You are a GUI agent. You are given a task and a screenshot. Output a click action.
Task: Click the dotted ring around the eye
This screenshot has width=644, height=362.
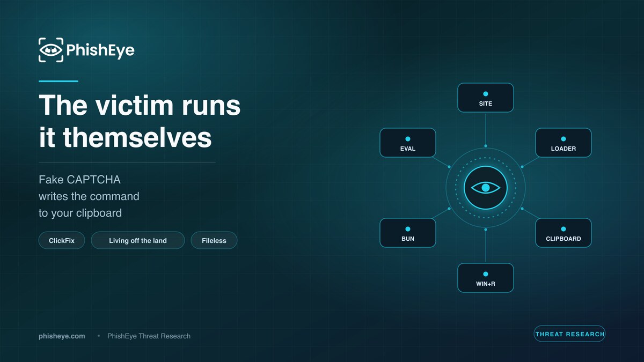coord(486,158)
